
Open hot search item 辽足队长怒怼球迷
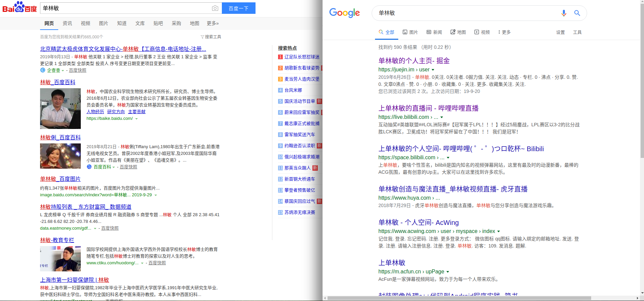(x=302, y=57)
